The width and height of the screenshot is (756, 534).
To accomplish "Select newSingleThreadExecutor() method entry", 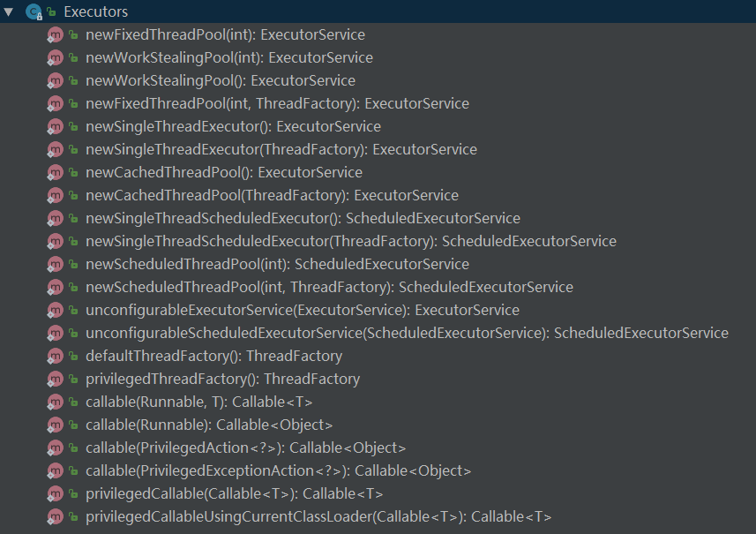I will tap(233, 126).
